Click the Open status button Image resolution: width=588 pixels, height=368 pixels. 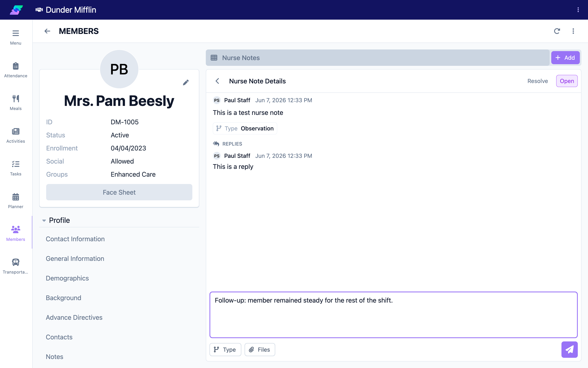567,81
